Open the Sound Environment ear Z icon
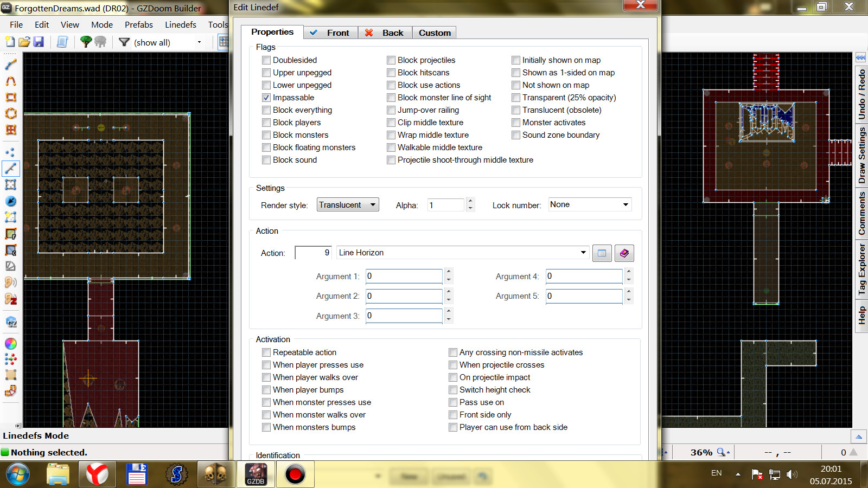Viewport: 868px width, 488px height. click(10, 299)
